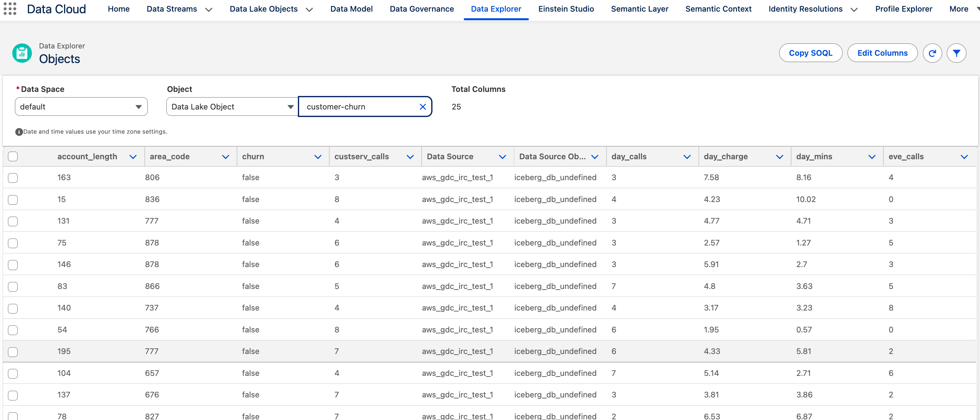The height and width of the screenshot is (420, 980).
Task: Select row with account_length 131
Action: (13, 221)
